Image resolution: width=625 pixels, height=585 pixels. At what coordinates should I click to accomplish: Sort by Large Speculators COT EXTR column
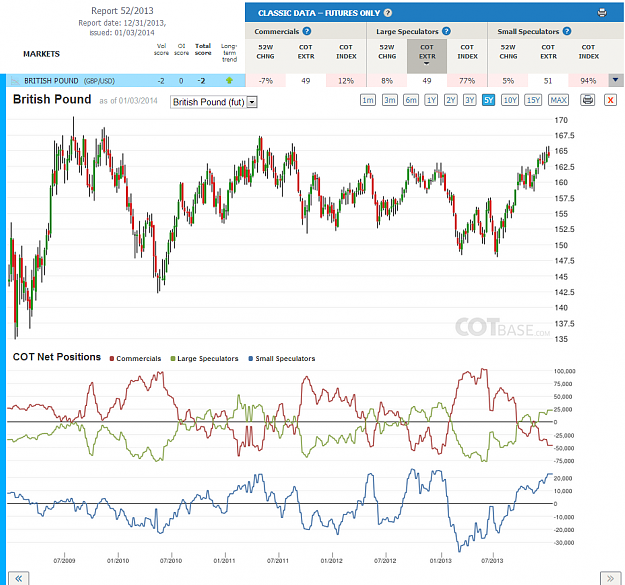click(x=426, y=55)
